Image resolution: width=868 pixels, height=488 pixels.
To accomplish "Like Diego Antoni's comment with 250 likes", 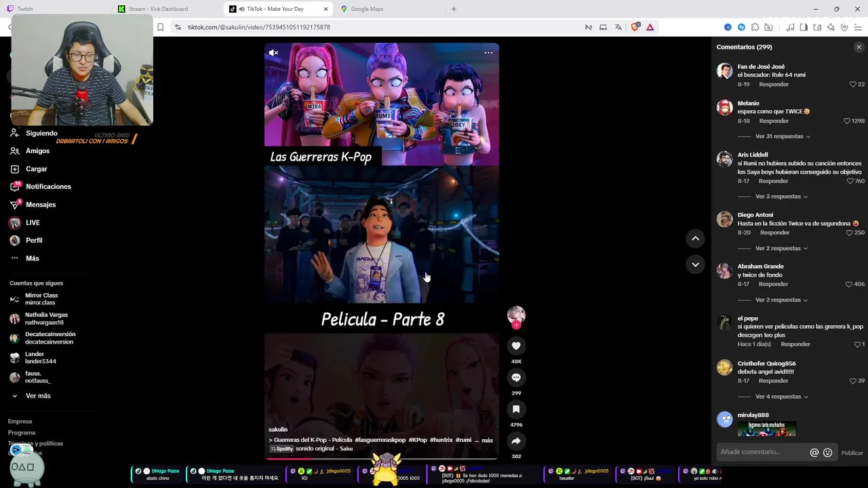I will coord(850,232).
